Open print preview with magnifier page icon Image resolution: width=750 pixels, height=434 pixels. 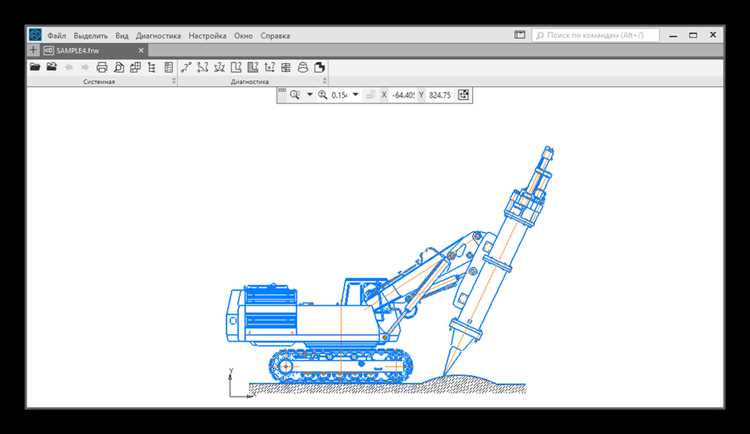(118, 68)
